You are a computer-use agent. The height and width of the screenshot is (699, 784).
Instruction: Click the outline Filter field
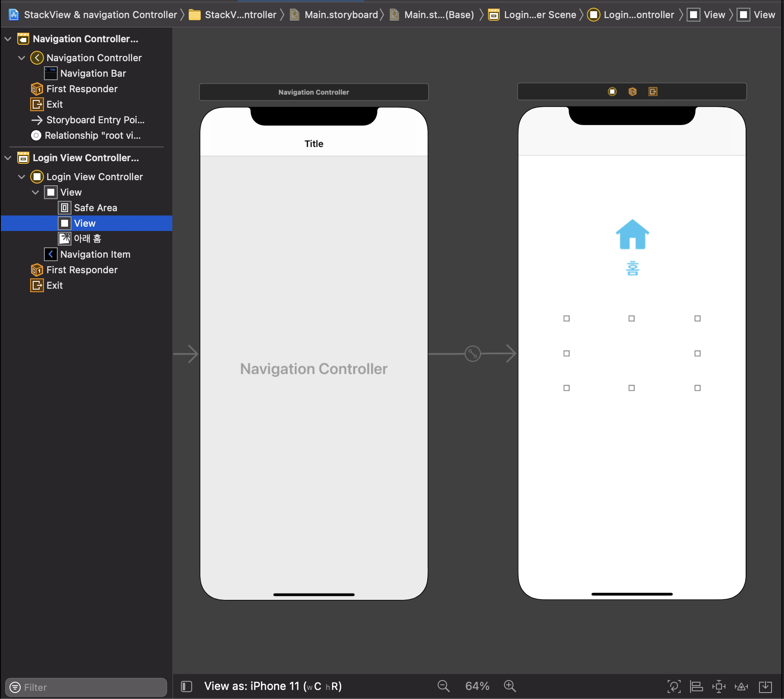tap(86, 687)
